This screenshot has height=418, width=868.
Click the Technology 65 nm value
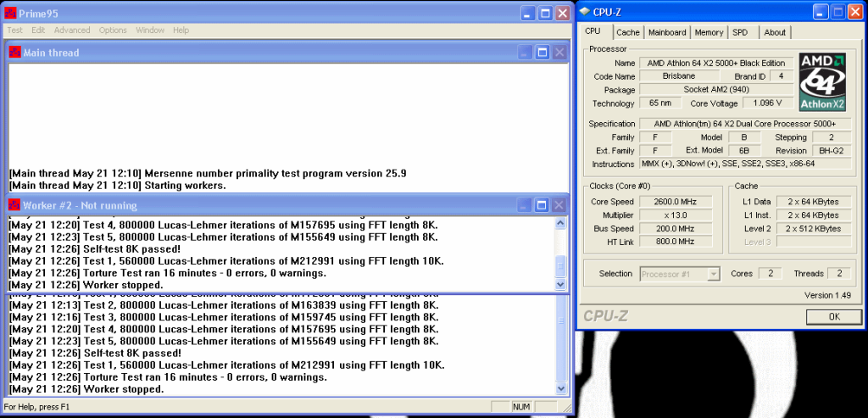[x=660, y=103]
